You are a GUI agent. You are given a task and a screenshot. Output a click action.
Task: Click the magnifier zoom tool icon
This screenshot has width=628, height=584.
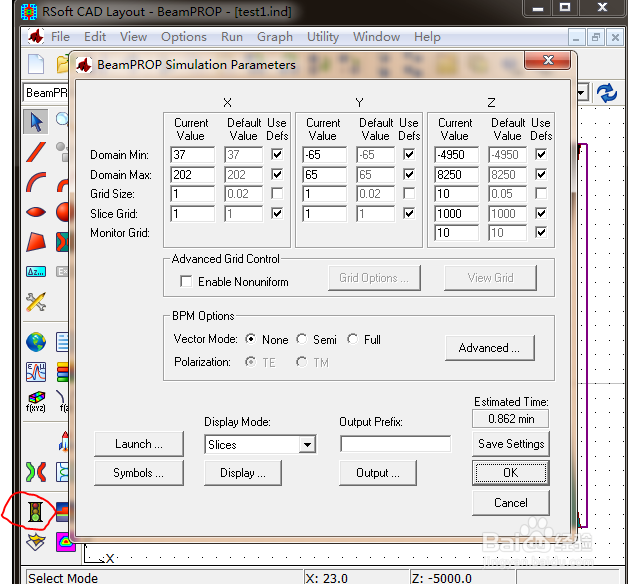pos(62,119)
